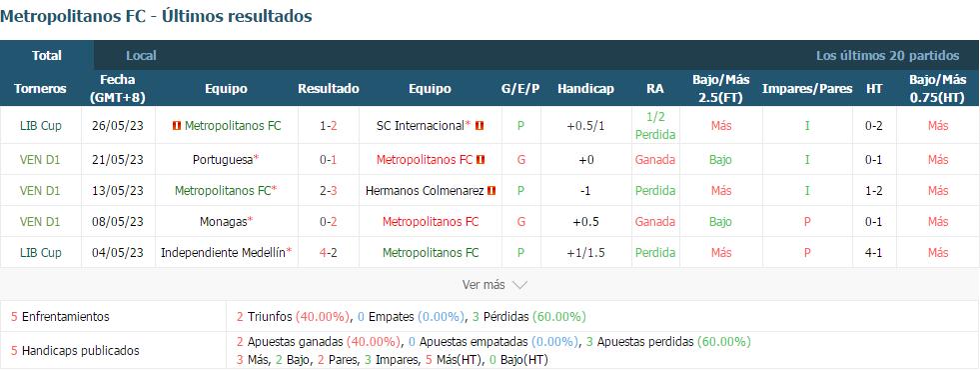The width and height of the screenshot is (980, 371).
Task: Click the red card icon in the Portuguesa match row
Action: coord(481,160)
